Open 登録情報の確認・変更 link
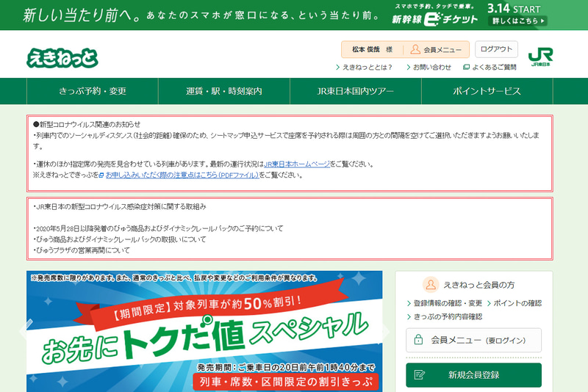Screen dimensions: 588x392 tap(448, 303)
